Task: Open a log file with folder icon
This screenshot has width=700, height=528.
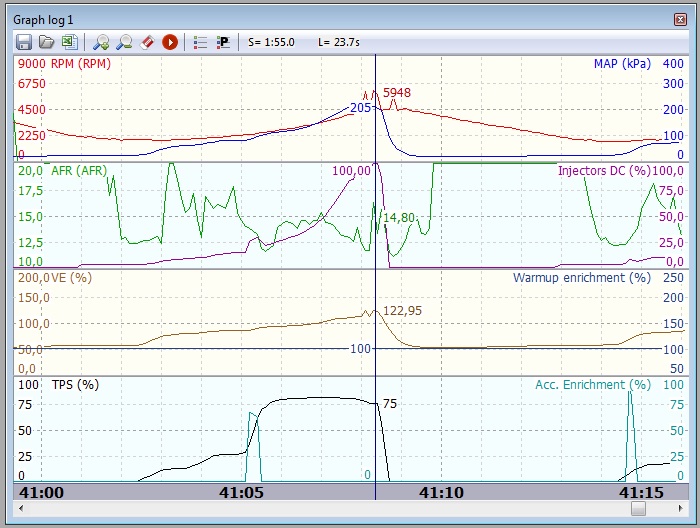Action: pyautogui.click(x=47, y=42)
